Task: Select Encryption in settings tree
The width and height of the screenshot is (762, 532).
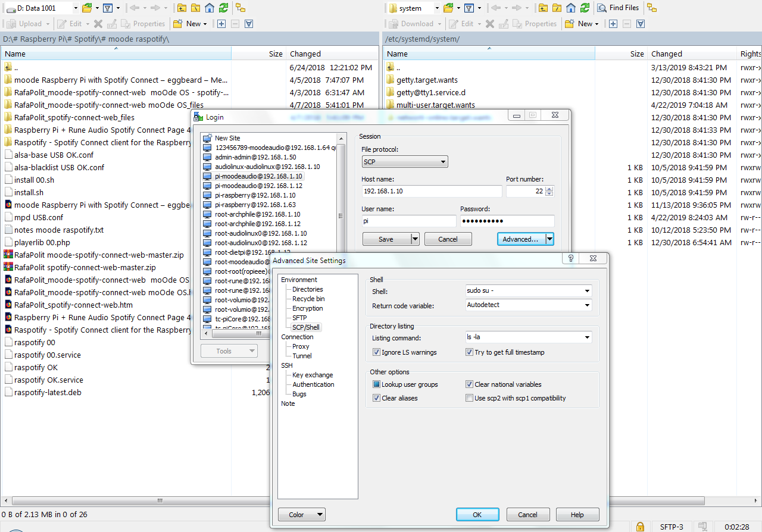Action: pyautogui.click(x=308, y=308)
